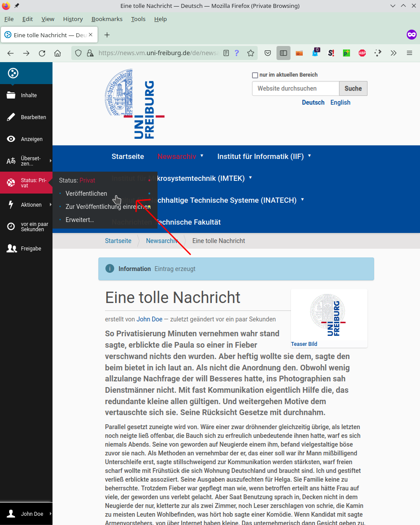Viewport: 420px width, 525px height.
Task: Save the page to Pocket
Action: click(268, 53)
